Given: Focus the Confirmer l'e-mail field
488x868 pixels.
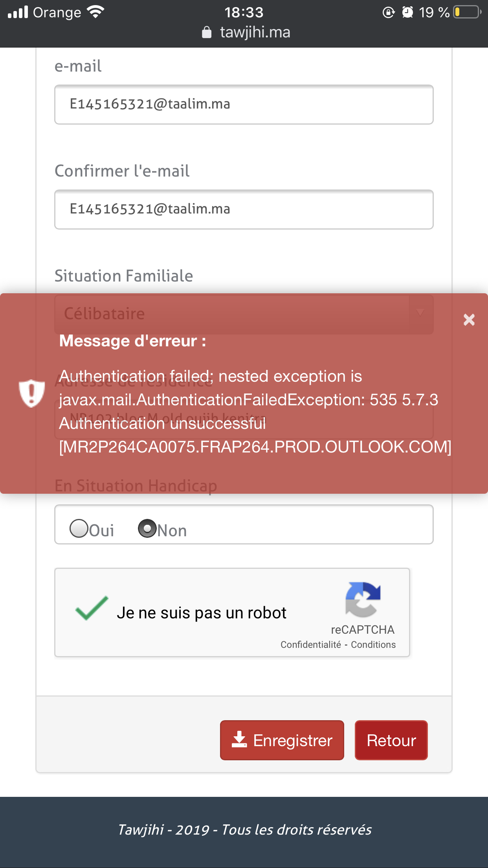Looking at the screenshot, I should click(x=244, y=210).
